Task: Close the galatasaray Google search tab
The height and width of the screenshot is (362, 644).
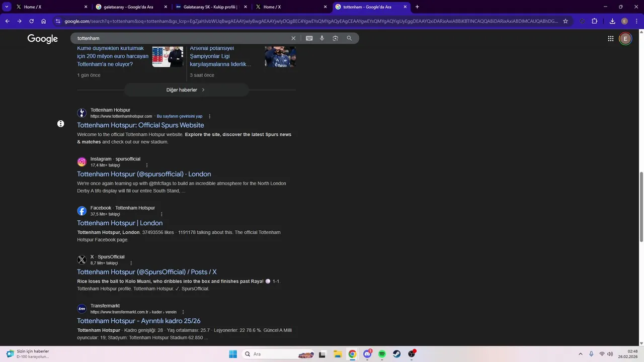Action: click(166, 7)
